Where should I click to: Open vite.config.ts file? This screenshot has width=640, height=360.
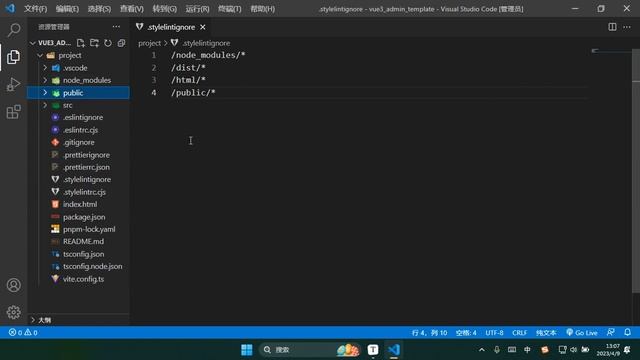point(83,279)
